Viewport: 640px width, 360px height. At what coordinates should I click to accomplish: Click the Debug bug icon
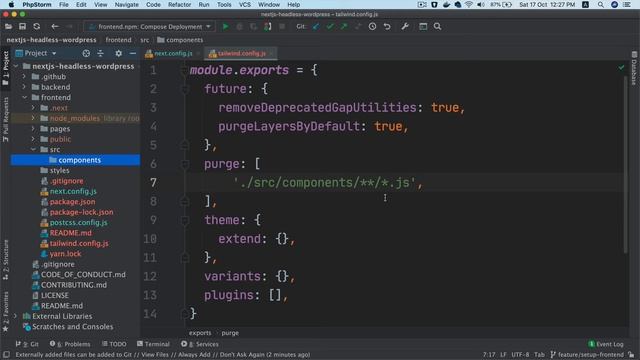tap(240, 27)
